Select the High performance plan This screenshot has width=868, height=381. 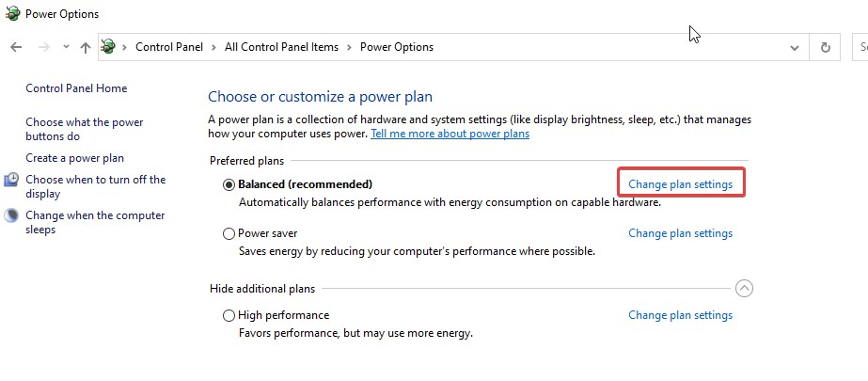229,316
